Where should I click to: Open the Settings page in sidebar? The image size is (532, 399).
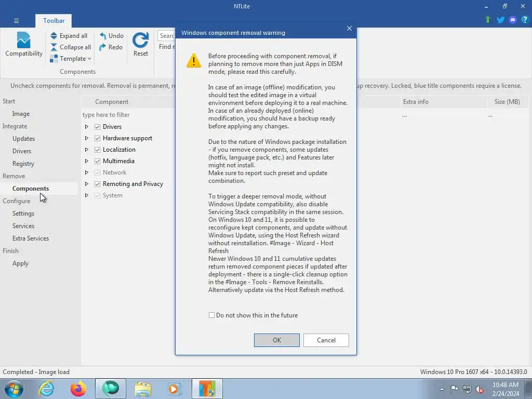pyautogui.click(x=23, y=214)
